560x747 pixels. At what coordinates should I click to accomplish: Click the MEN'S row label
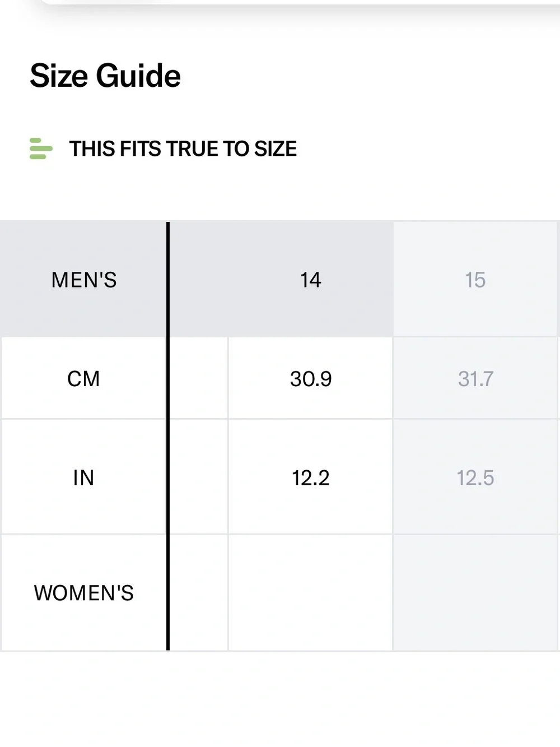84,279
